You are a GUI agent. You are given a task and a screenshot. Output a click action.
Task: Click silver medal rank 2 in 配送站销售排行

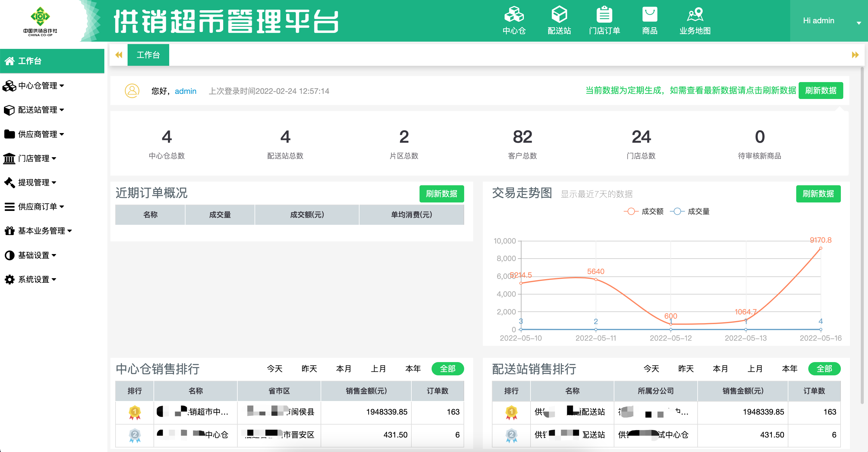511,435
